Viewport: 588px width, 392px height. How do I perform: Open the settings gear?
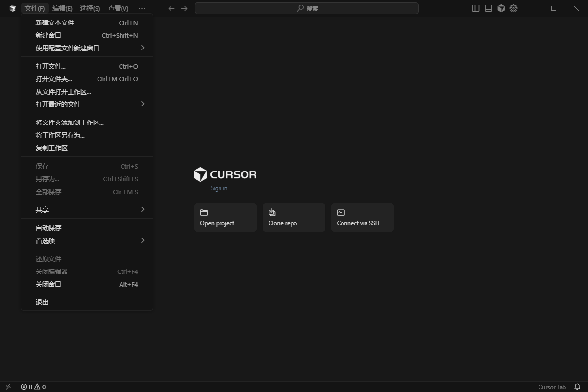point(513,8)
